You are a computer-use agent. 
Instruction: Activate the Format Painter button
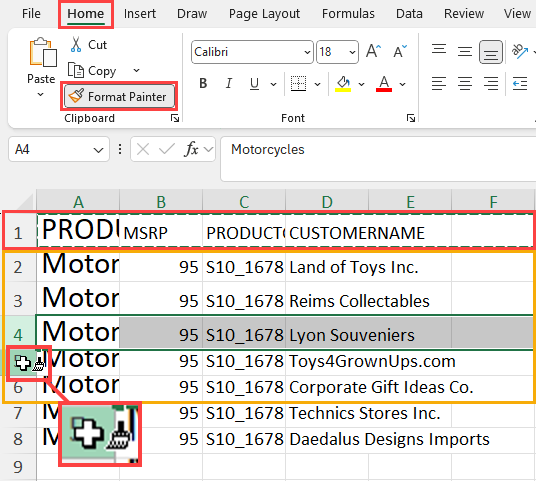click(x=119, y=96)
